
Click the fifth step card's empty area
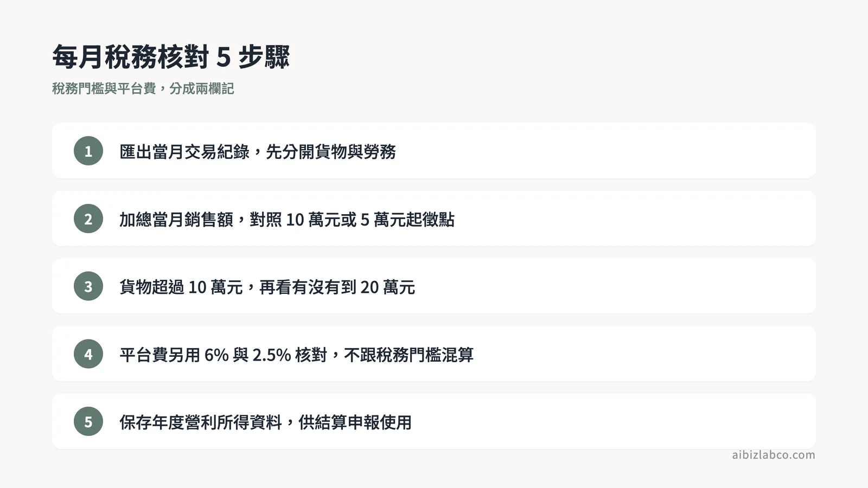click(x=613, y=421)
